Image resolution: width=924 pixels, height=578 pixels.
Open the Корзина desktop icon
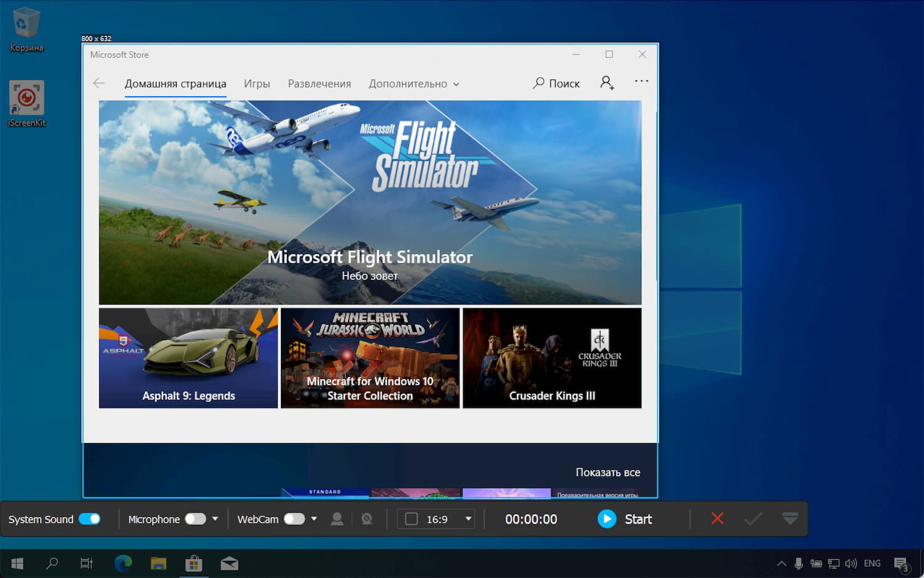(26, 30)
